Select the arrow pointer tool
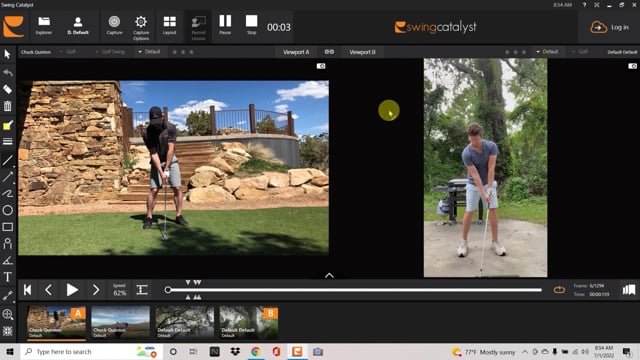This screenshot has height=360, width=640. click(7, 54)
